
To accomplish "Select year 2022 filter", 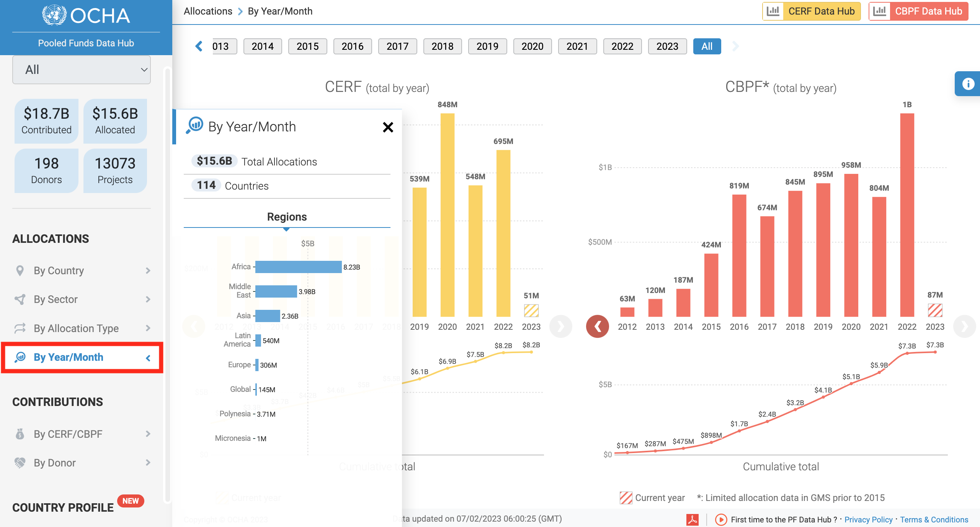I will 622,46.
